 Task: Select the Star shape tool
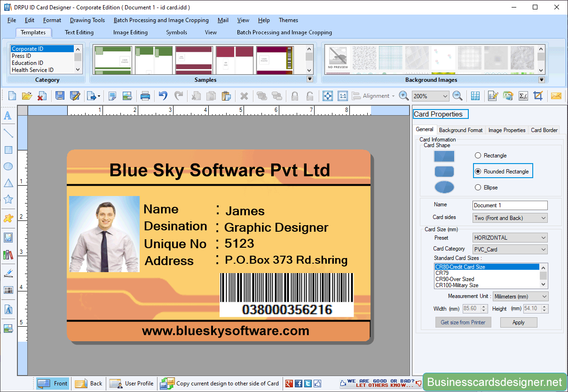[x=8, y=199]
